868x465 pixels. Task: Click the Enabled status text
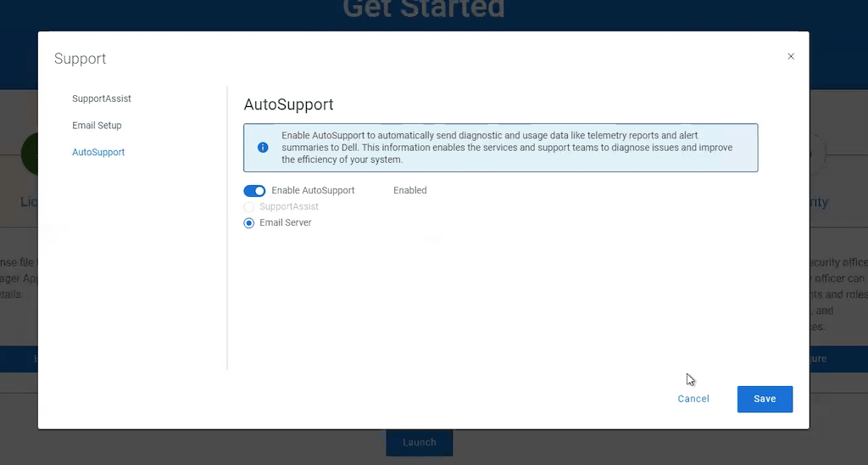(x=410, y=190)
